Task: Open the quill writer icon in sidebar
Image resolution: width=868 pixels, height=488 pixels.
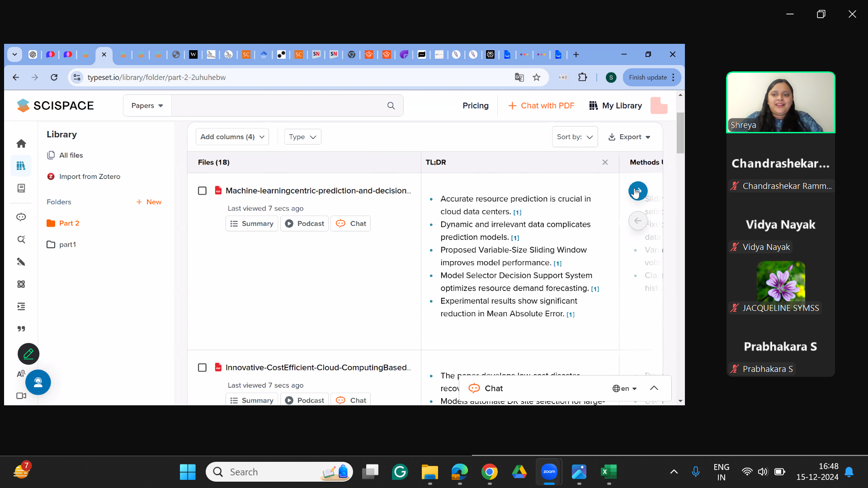Action: click(x=21, y=262)
